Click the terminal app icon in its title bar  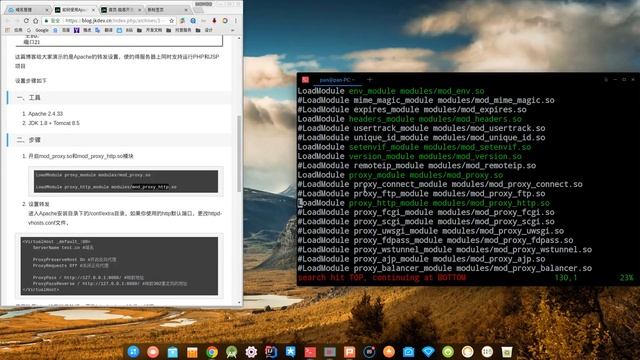click(x=305, y=80)
